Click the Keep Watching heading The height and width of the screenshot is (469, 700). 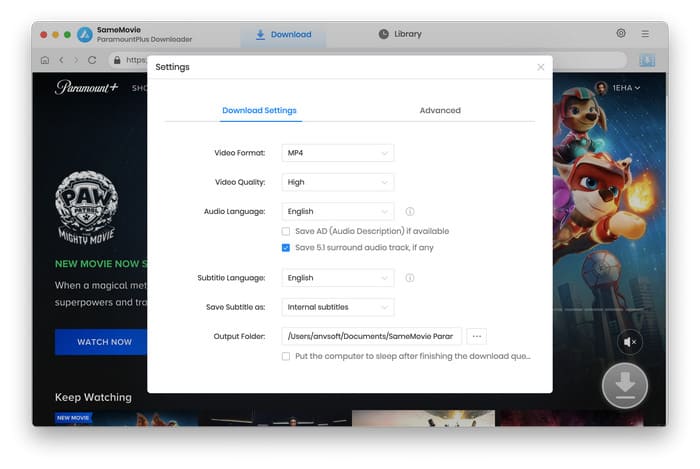pyautogui.click(x=93, y=397)
